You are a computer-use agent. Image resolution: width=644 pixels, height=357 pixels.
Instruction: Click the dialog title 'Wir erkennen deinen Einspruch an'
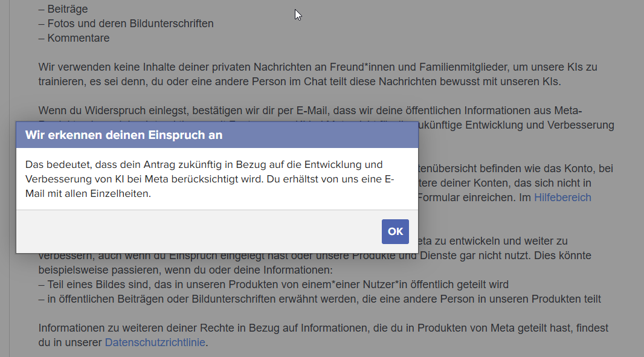(124, 135)
